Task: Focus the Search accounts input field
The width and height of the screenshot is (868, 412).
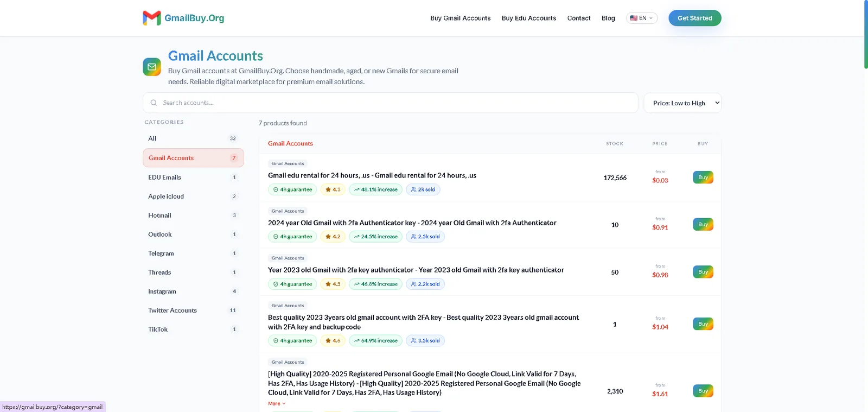Action: (x=391, y=103)
